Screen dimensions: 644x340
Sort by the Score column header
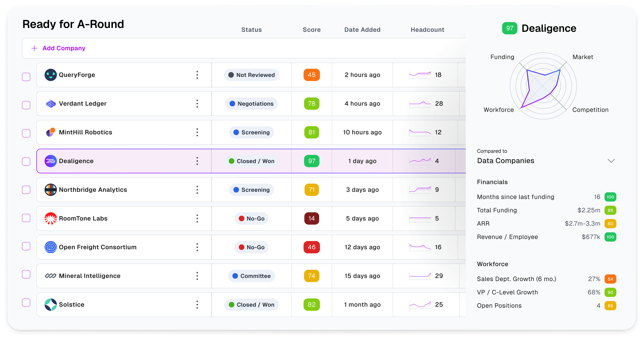(311, 30)
